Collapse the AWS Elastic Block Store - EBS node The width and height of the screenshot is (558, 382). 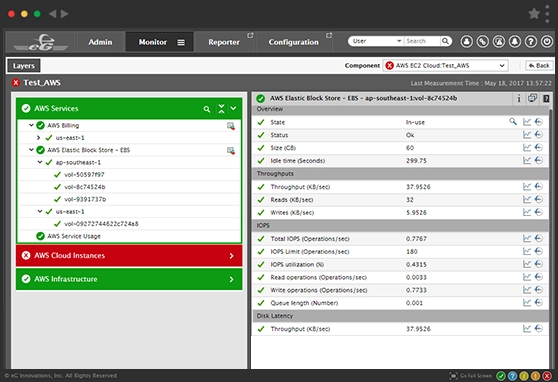(x=31, y=150)
